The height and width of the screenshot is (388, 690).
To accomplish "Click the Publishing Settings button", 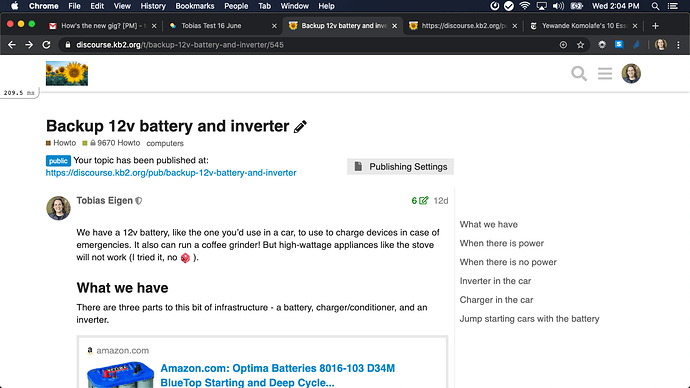I will pos(400,167).
